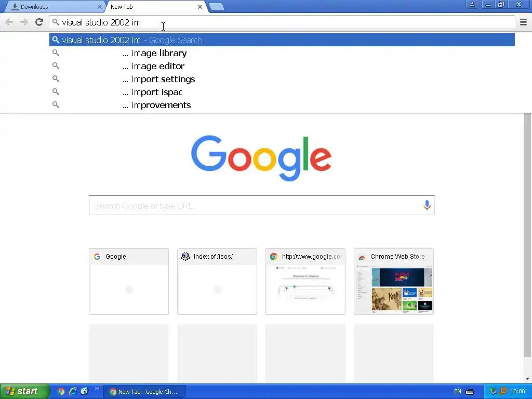
Task: Click the orange magnifier tray icon
Action: point(503,392)
